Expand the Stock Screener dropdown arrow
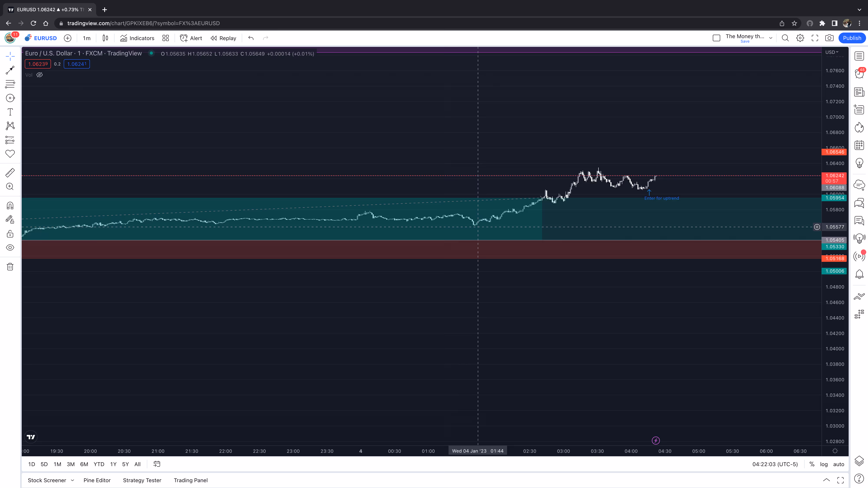This screenshot has width=868, height=488. tap(72, 480)
